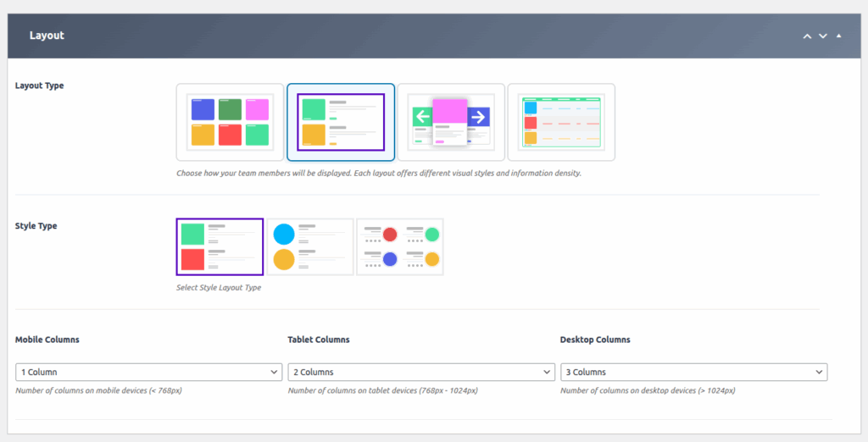Choose the square image style type

tap(220, 246)
